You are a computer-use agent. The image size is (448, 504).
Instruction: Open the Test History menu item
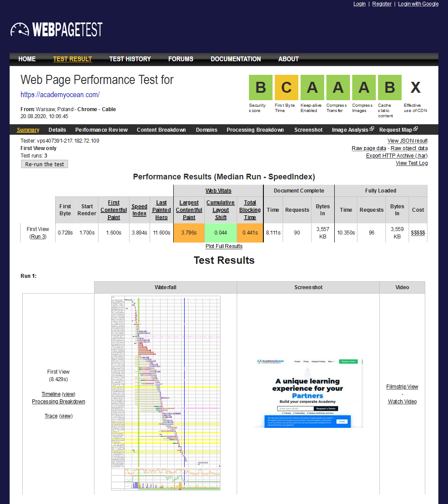pos(130,59)
